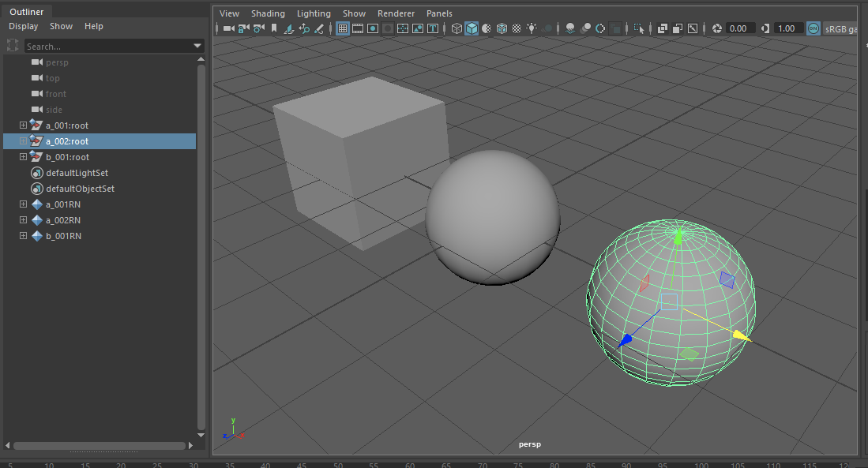Click the XRay Joints icon
Screen dimensions: 868x468
[693, 28]
